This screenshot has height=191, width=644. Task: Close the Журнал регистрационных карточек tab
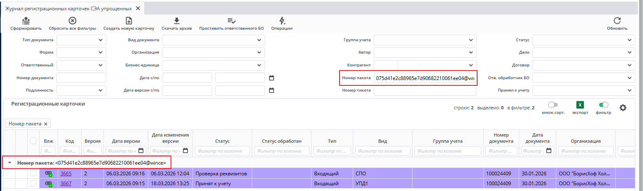coord(138,8)
